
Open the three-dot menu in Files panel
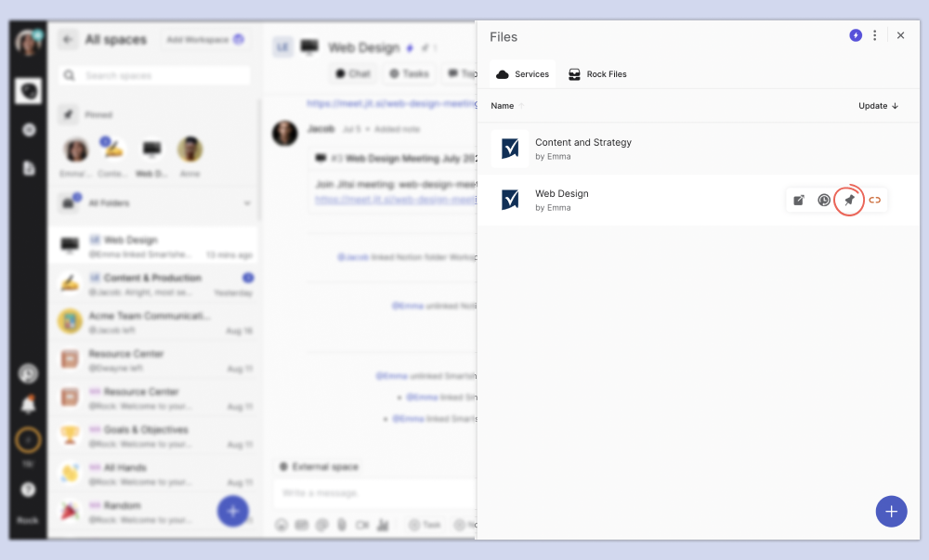click(x=875, y=35)
